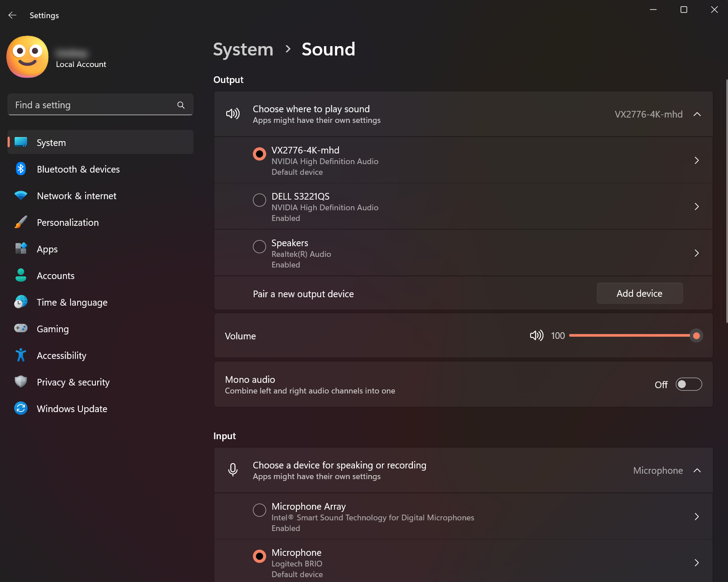
Task: Click the Add device button
Action: point(639,293)
